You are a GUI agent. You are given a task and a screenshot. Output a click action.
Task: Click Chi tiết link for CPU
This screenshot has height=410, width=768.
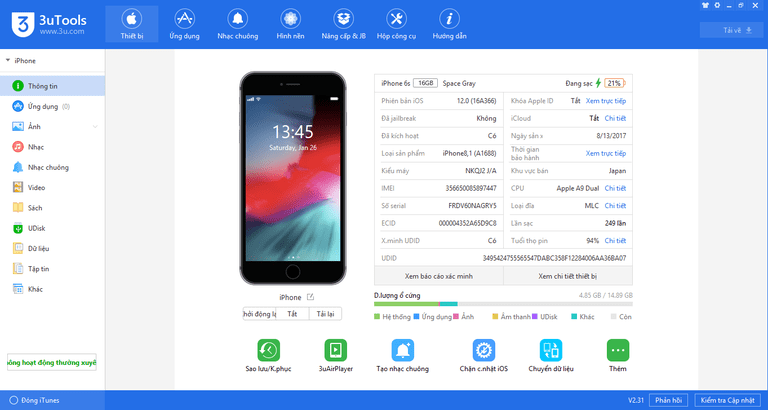click(615, 188)
